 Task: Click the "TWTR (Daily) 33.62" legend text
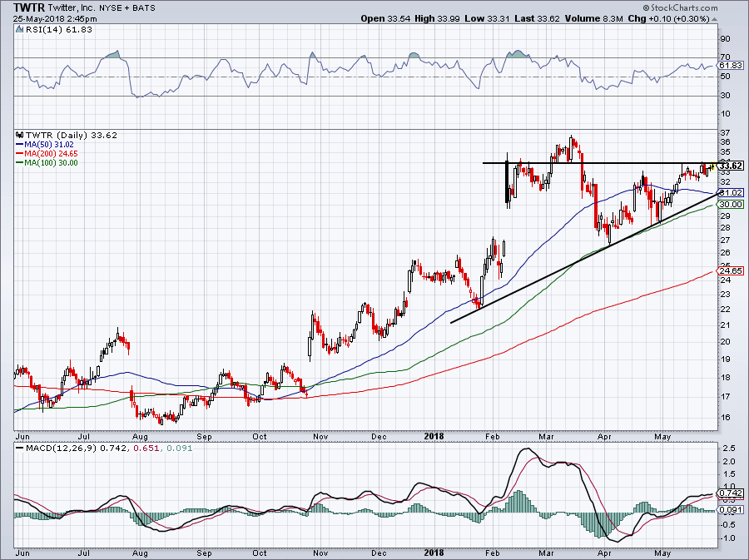72,136
